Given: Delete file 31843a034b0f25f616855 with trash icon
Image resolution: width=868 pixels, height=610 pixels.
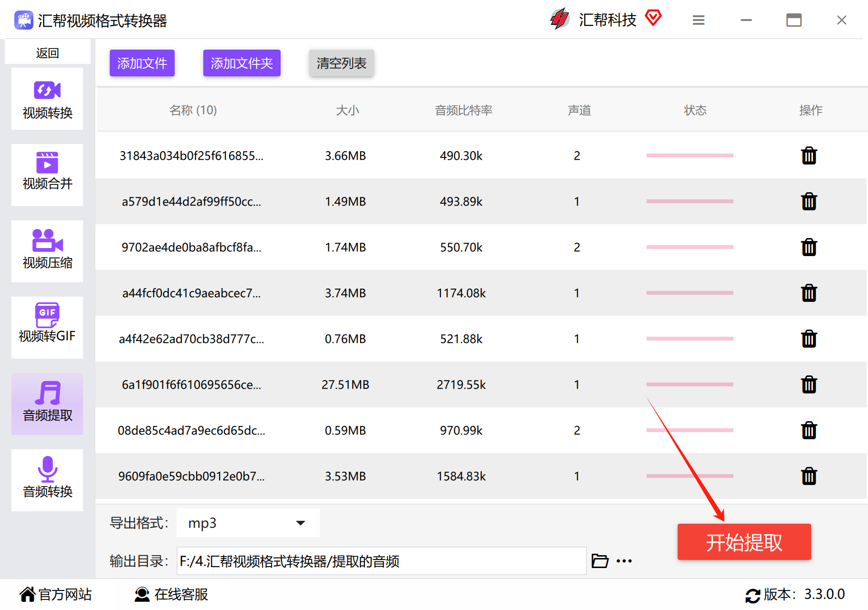Looking at the screenshot, I should 809,155.
